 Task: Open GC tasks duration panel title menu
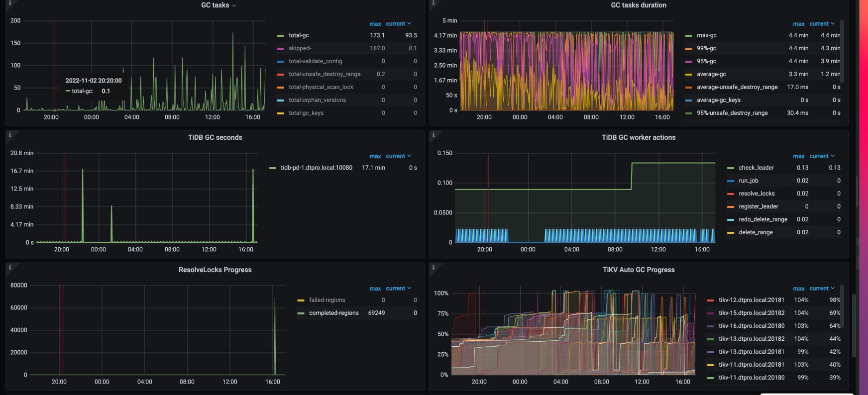[x=639, y=5]
